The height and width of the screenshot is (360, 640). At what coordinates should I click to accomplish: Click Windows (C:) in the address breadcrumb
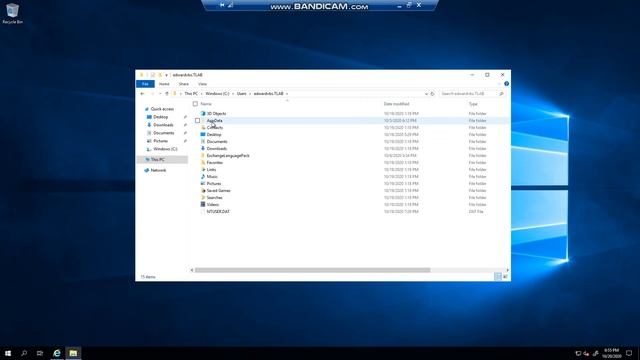[217, 94]
